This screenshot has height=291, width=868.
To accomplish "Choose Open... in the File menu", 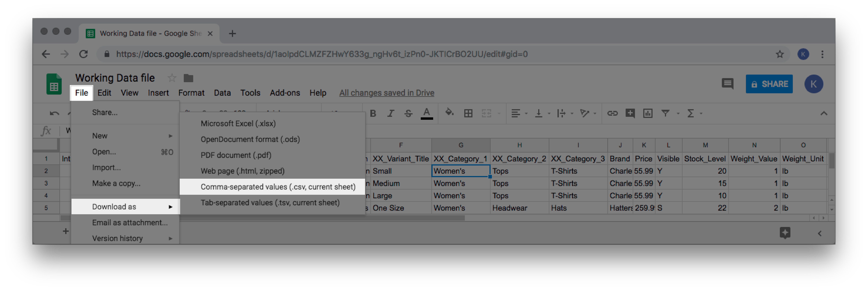I will tap(125, 152).
